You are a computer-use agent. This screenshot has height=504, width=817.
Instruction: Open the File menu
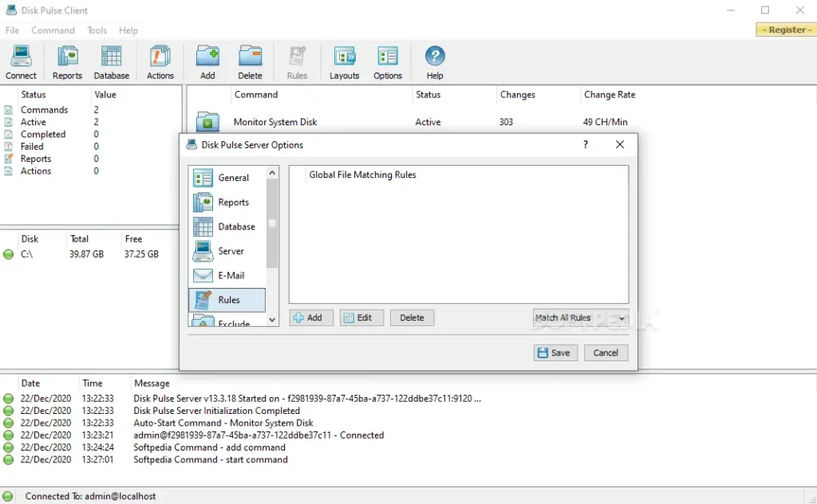pos(12,30)
